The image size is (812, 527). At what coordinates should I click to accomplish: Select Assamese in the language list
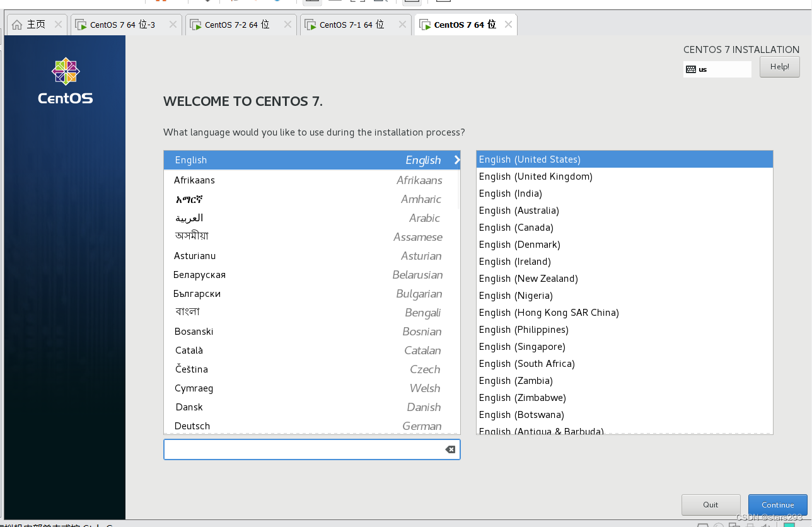pyautogui.click(x=311, y=237)
